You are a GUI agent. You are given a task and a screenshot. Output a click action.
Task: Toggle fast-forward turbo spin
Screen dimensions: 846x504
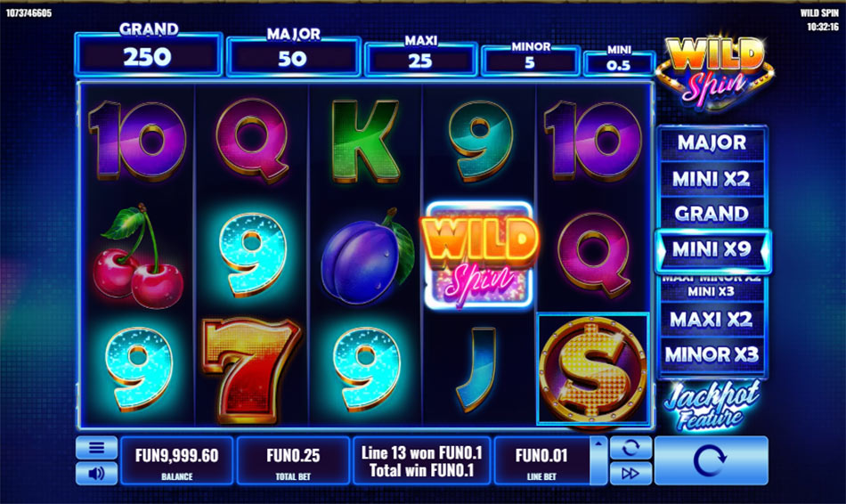click(630, 473)
